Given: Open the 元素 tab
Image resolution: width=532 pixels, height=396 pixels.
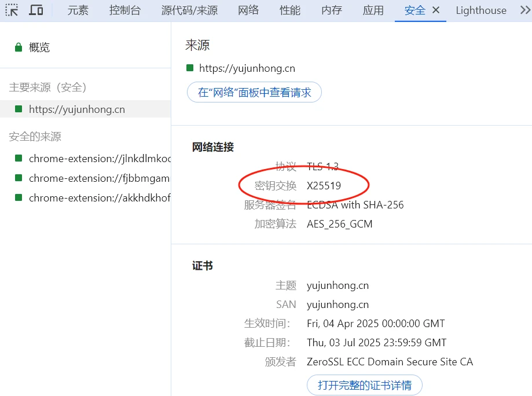Looking at the screenshot, I should [78, 10].
